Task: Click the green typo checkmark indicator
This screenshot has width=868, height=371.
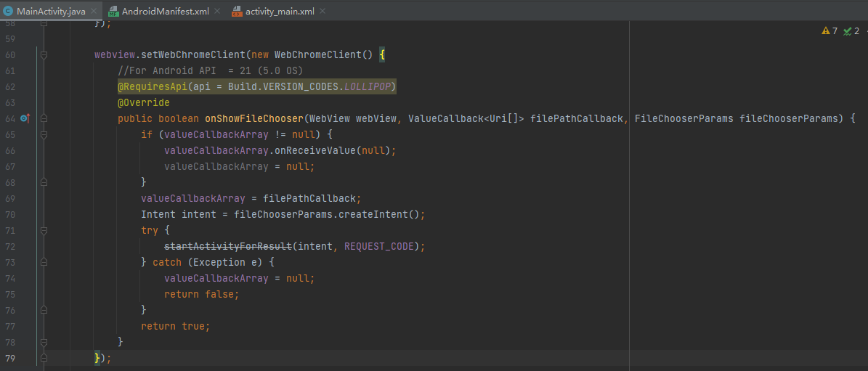Action: tap(847, 31)
